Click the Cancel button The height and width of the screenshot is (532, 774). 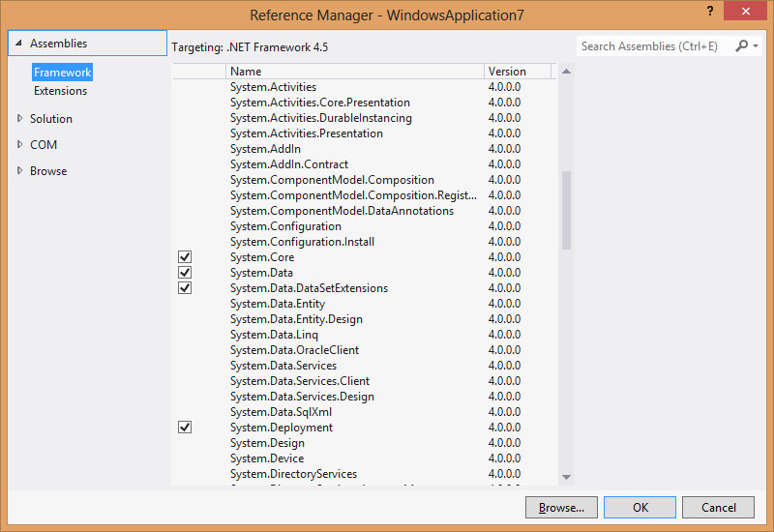pyautogui.click(x=718, y=507)
